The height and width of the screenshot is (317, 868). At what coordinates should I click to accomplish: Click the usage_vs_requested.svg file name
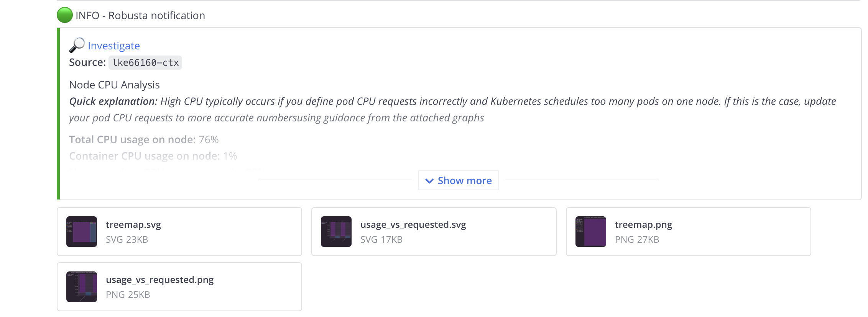pyautogui.click(x=413, y=225)
